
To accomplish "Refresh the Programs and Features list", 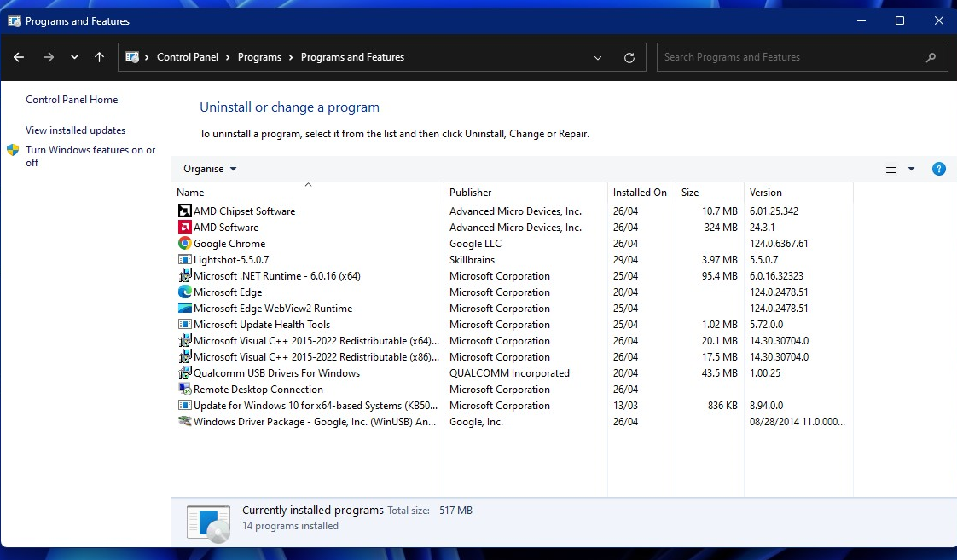I will [x=629, y=57].
